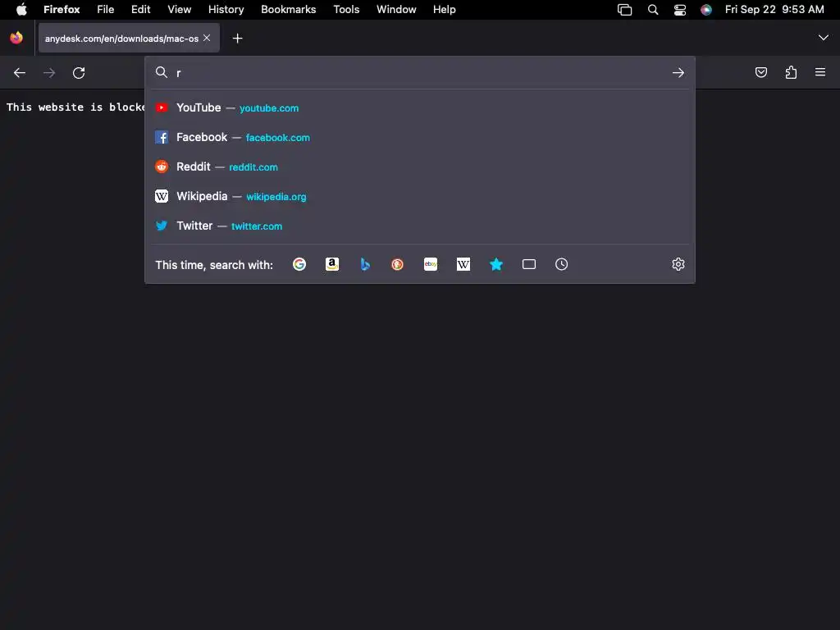Close the anydesk.com tab

pos(207,38)
